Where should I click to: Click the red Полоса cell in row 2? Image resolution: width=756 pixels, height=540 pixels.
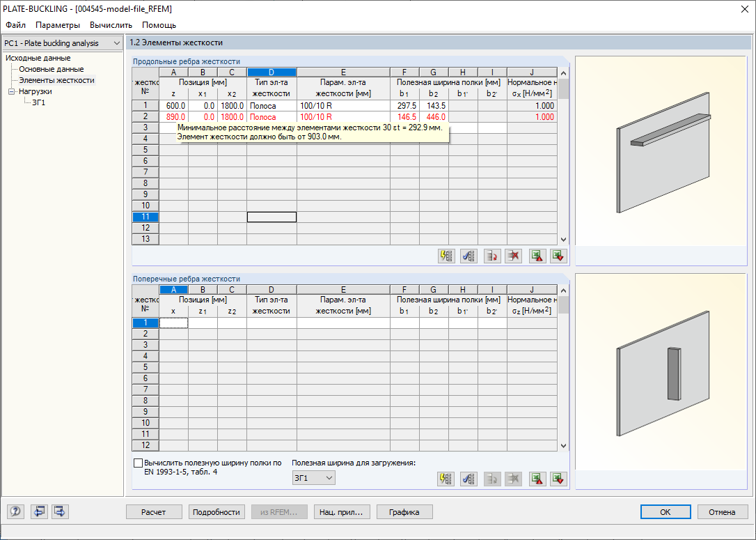pyautogui.click(x=271, y=117)
